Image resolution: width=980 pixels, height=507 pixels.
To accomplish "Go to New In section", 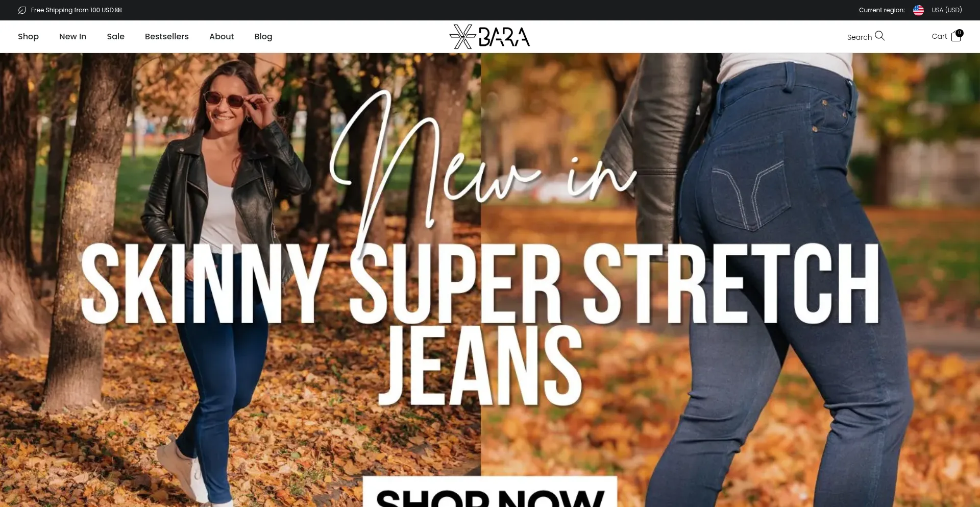I will tap(72, 37).
